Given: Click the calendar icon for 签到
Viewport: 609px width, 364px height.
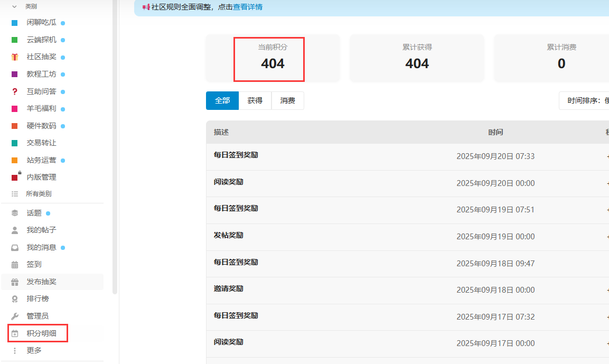Looking at the screenshot, I should (15, 264).
